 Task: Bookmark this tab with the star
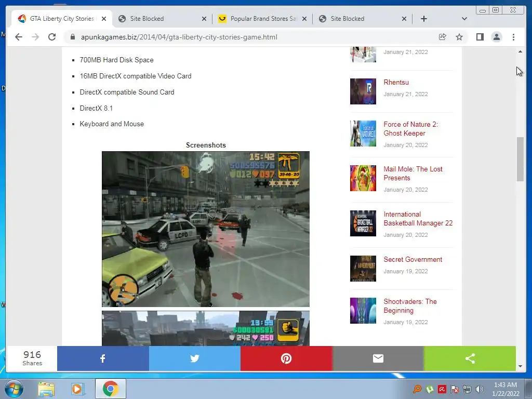pyautogui.click(x=459, y=37)
